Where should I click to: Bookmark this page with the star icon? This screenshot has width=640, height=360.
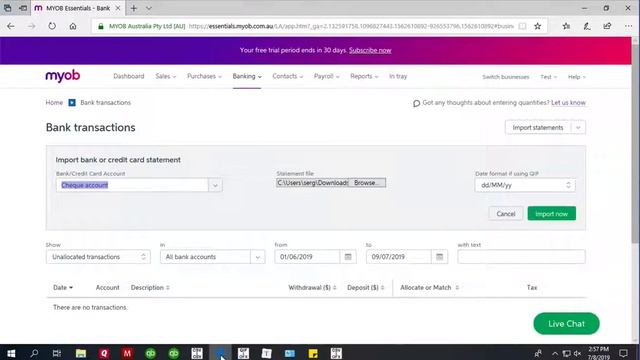(538, 26)
